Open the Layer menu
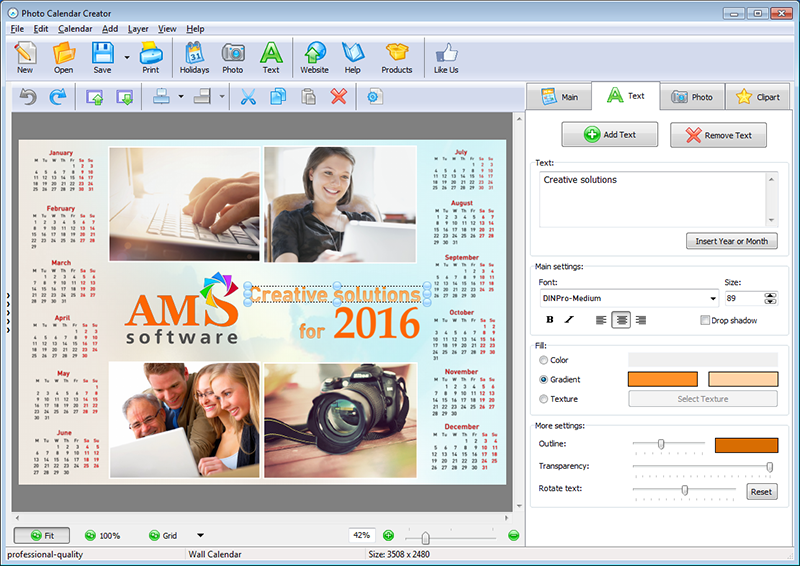Image resolution: width=800 pixels, height=566 pixels. 138,29
